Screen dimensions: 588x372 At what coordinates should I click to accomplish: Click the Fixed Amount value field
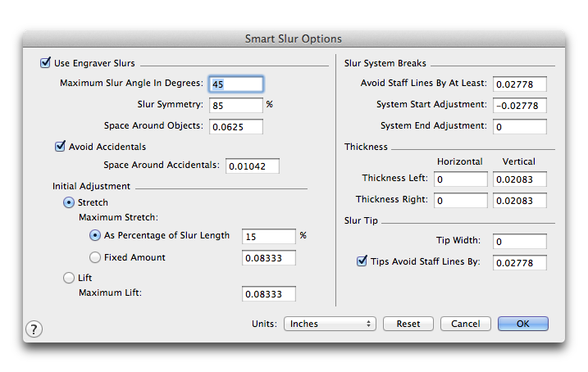pyautogui.click(x=269, y=258)
